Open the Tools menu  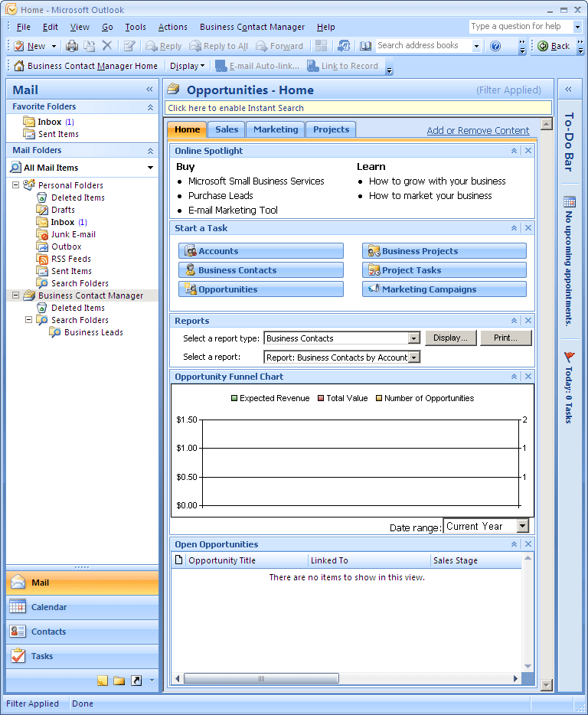coord(136,27)
